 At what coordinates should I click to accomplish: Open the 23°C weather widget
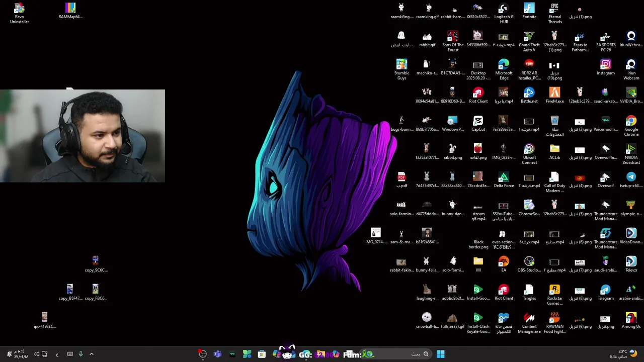[x=624, y=354]
